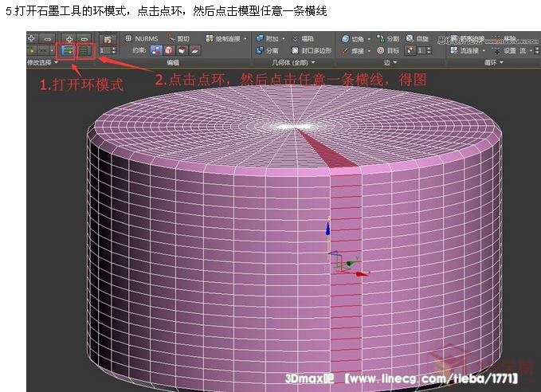The image size is (541, 392).
Task: Open the 绘制连接 dropdown arrow
Action: tap(245, 39)
